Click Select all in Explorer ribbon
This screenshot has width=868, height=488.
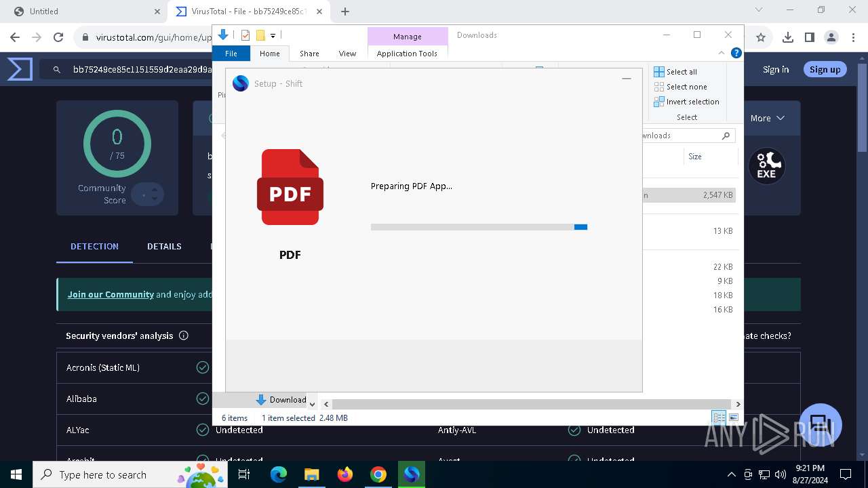coord(675,72)
